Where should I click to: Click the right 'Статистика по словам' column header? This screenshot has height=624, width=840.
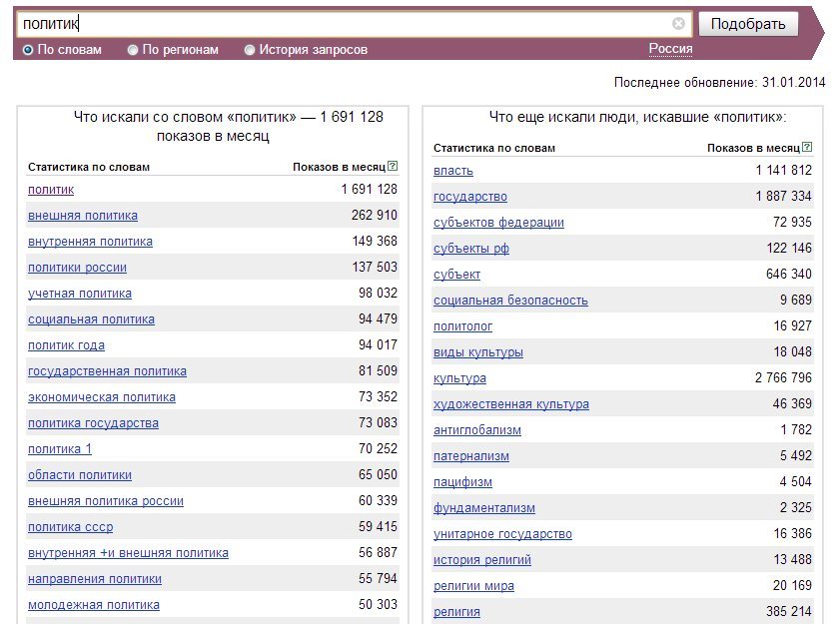[x=494, y=148]
